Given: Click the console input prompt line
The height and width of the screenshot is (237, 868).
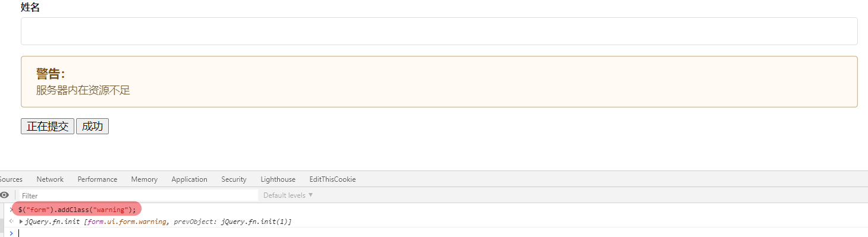Looking at the screenshot, I should click(439, 233).
